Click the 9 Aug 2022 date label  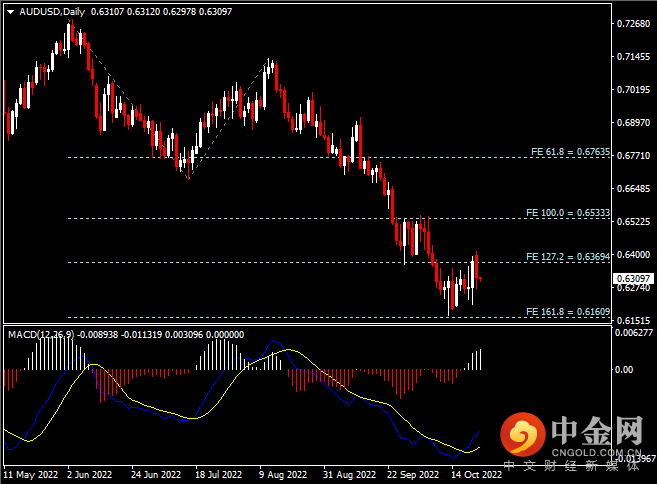[283, 475]
